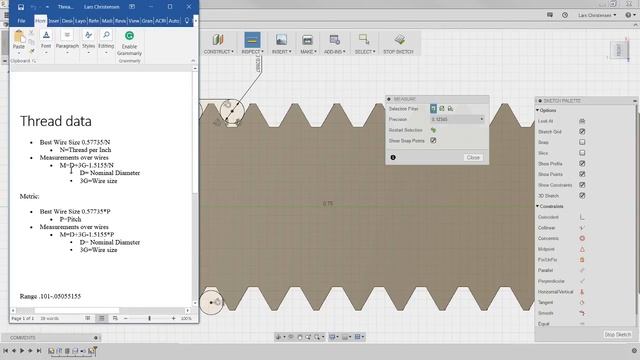Toggle the Sketch Grid checkbox
Image resolution: width=640 pixels, height=360 pixels.
tap(582, 132)
